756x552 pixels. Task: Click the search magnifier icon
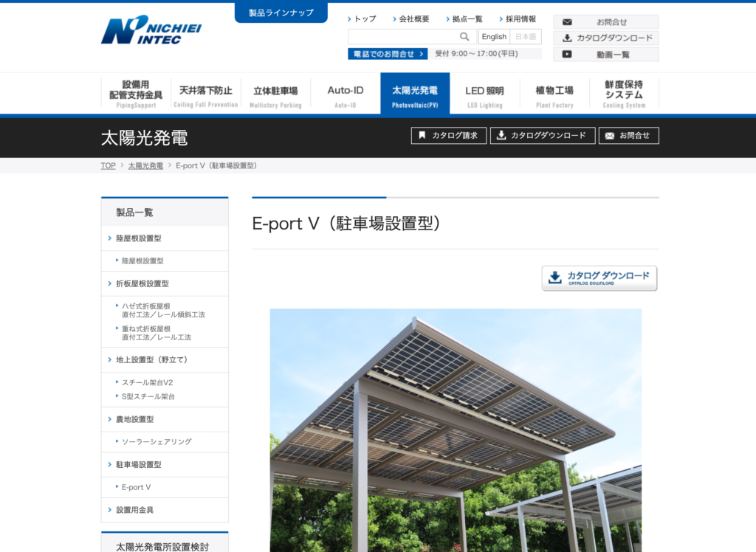pos(464,37)
